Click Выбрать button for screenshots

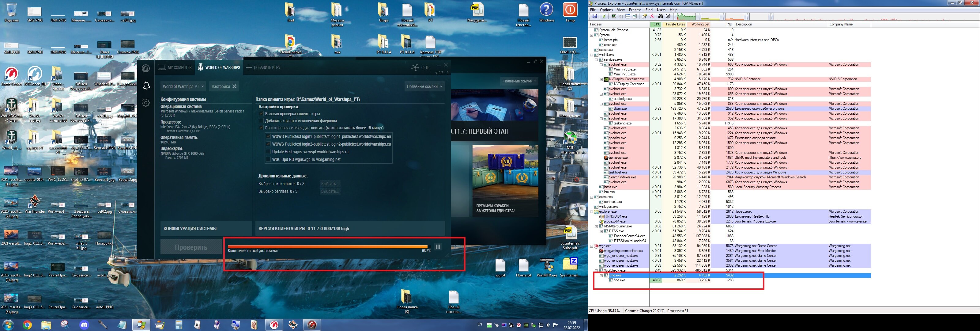click(330, 184)
